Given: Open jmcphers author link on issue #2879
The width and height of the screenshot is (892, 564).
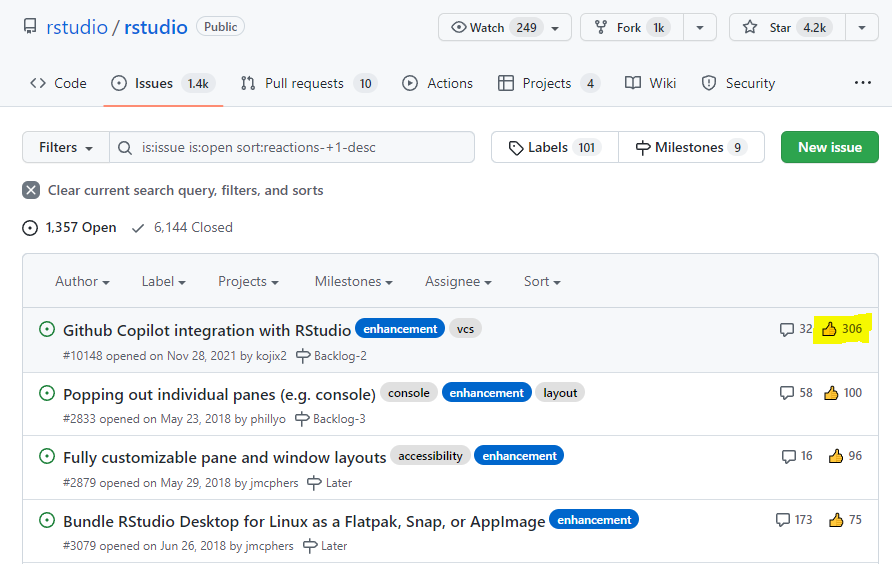Looking at the screenshot, I should click(274, 483).
